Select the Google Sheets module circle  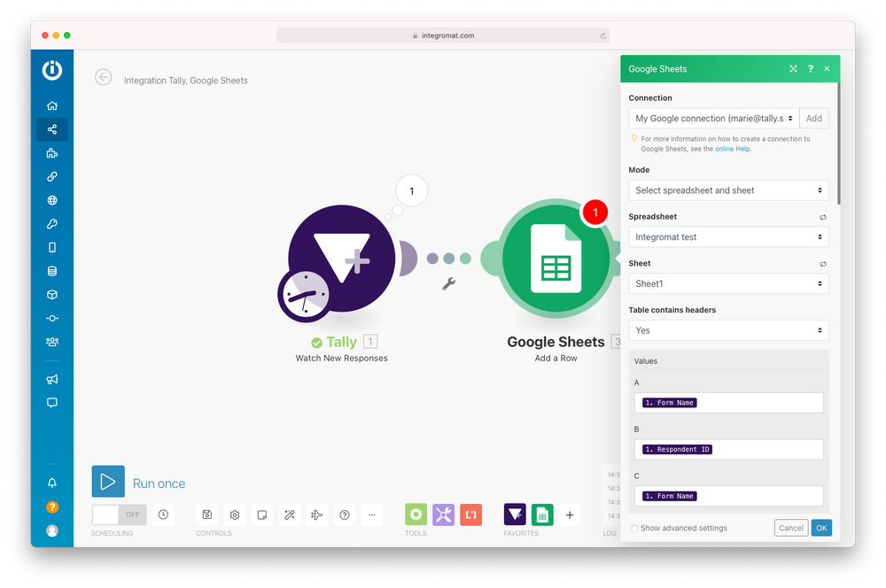click(556, 258)
